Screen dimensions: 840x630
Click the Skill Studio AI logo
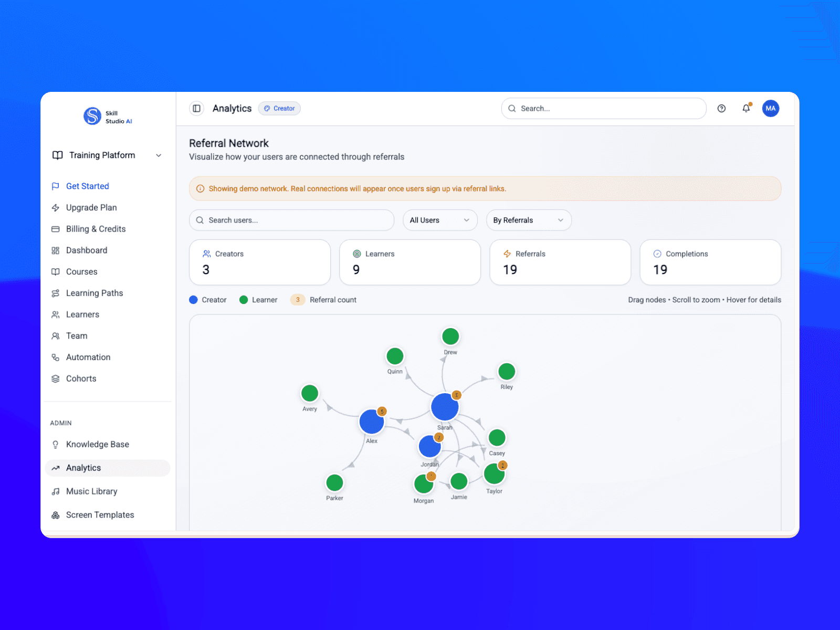pos(108,117)
